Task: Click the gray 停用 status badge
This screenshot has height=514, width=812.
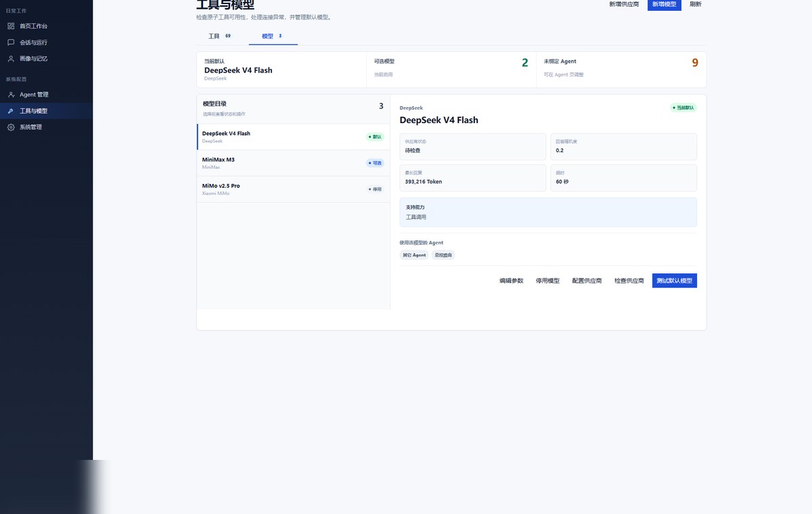Action: click(x=375, y=189)
